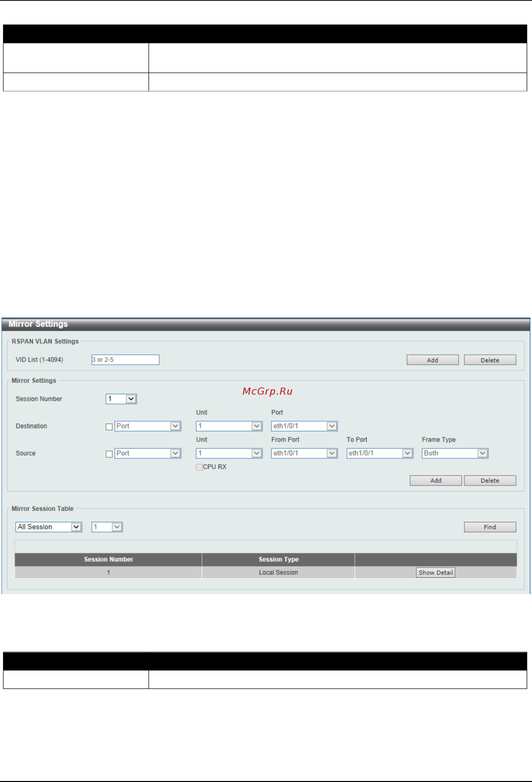Click the Frame Type label
This screenshot has width=532, height=782.
point(439,439)
